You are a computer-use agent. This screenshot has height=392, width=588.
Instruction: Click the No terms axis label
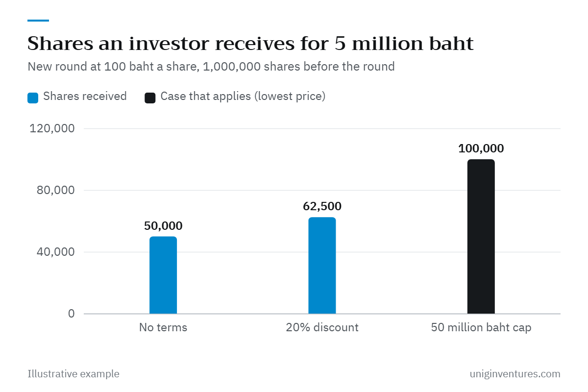[163, 327]
